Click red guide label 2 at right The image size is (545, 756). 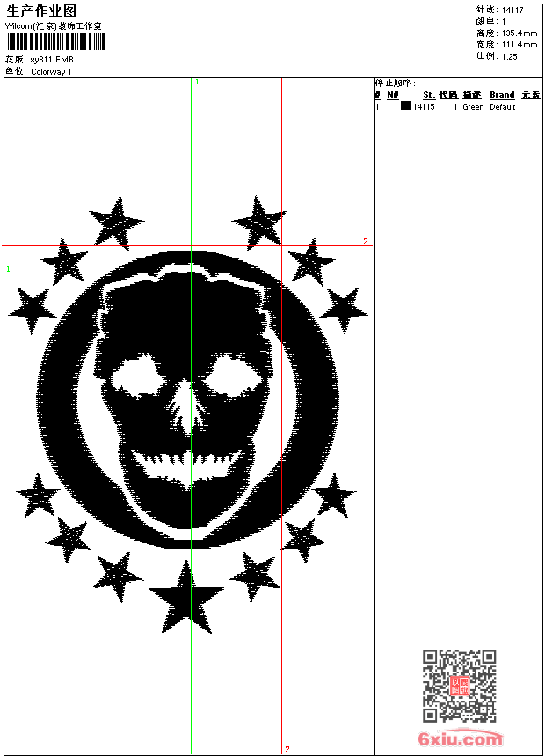[366, 241]
